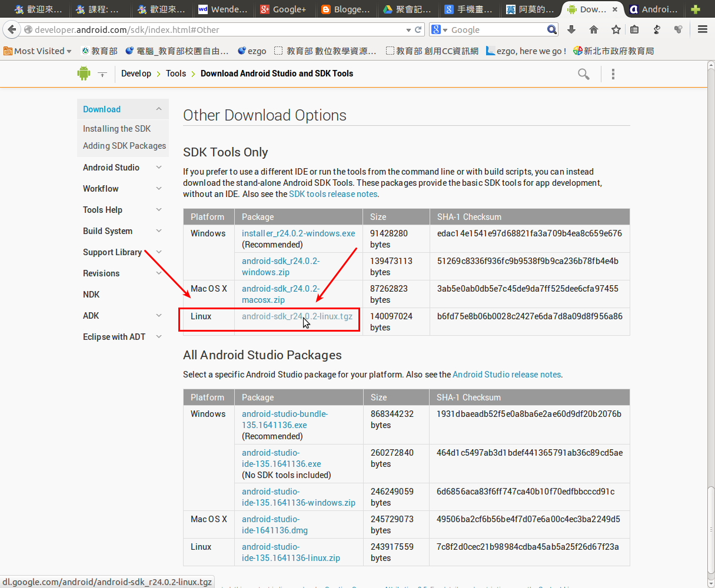The width and height of the screenshot is (715, 588).
Task: Switch to the Androi... tab
Action: [653, 9]
